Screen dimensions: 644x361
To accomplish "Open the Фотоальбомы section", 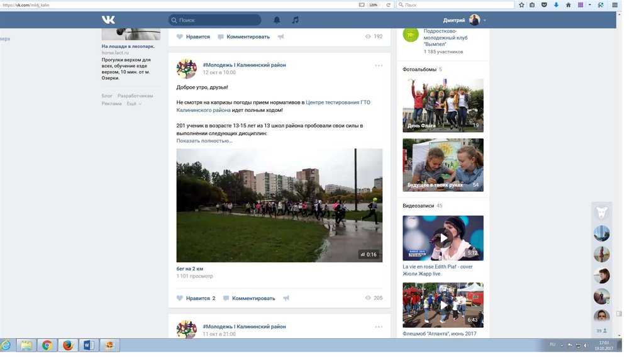I will pos(419,69).
